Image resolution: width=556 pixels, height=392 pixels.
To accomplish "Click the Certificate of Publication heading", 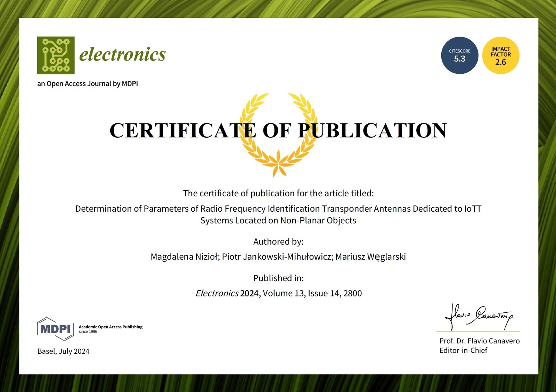I will coord(278,130).
